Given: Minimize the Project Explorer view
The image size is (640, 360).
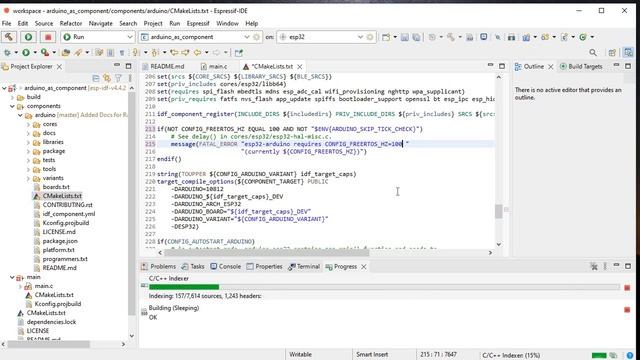Looking at the screenshot, I should (x=117, y=66).
